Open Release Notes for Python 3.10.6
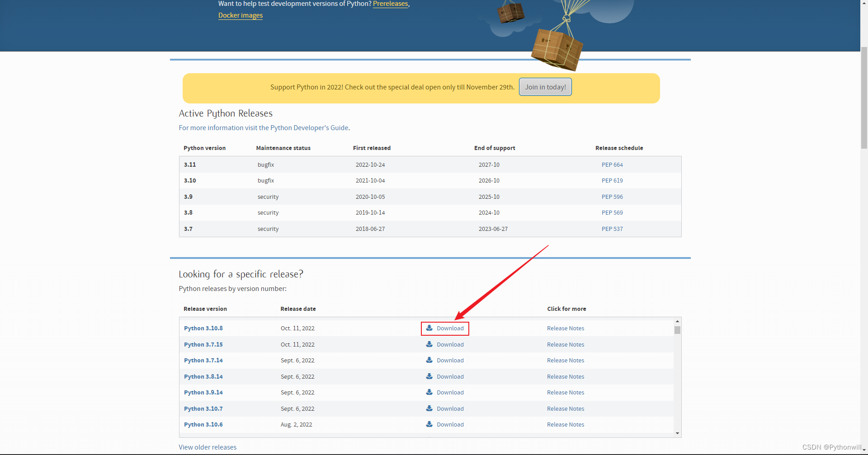Viewport: 868px width, 455px height. tap(566, 425)
